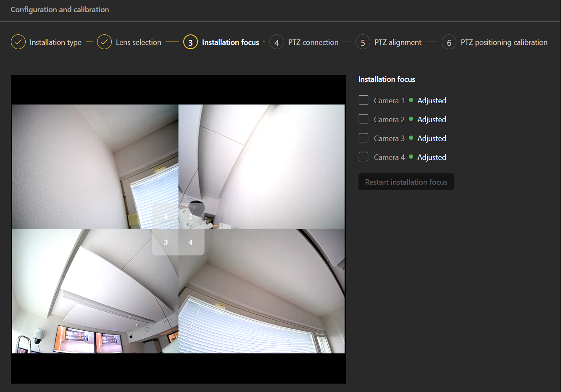Screen dimensions: 561x392
Task: Switch to PTZ positioning calibration step
Action: click(x=504, y=42)
